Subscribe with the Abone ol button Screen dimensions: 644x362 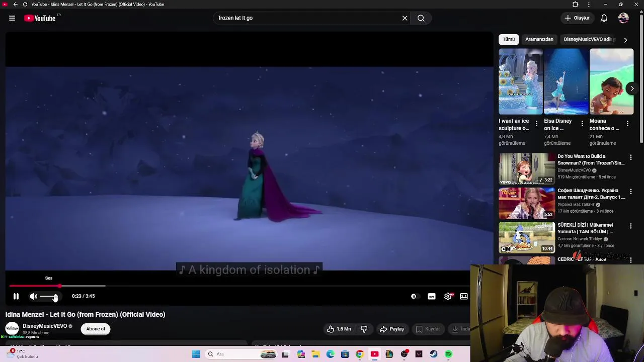tap(96, 329)
